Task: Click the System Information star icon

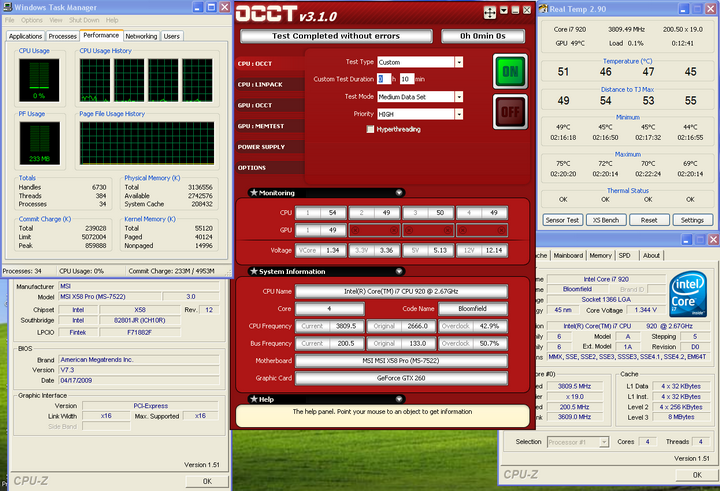Action: pos(253,271)
